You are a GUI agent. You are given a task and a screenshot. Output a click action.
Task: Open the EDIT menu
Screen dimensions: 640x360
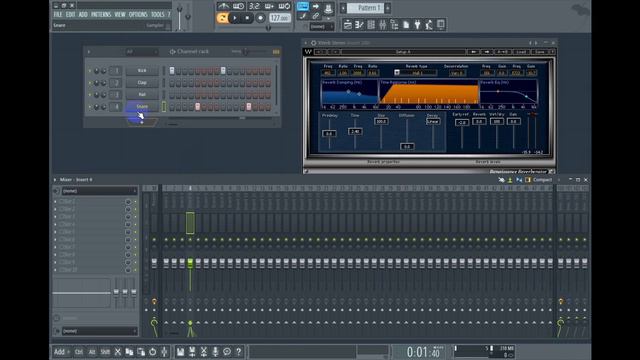70,14
